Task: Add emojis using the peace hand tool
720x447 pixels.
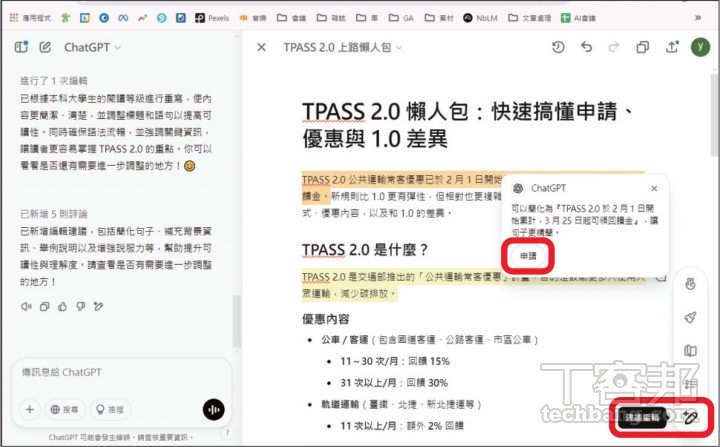Action: click(x=690, y=284)
